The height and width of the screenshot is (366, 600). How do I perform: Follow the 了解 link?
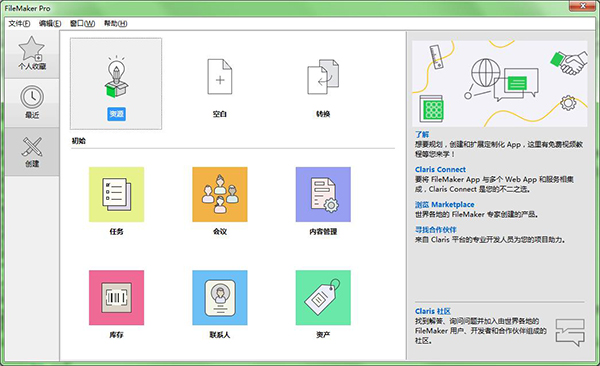point(422,134)
